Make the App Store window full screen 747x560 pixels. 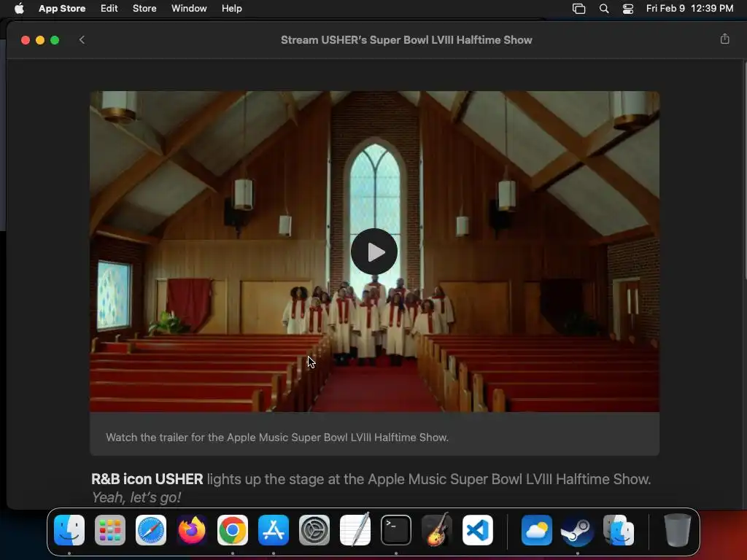point(55,40)
